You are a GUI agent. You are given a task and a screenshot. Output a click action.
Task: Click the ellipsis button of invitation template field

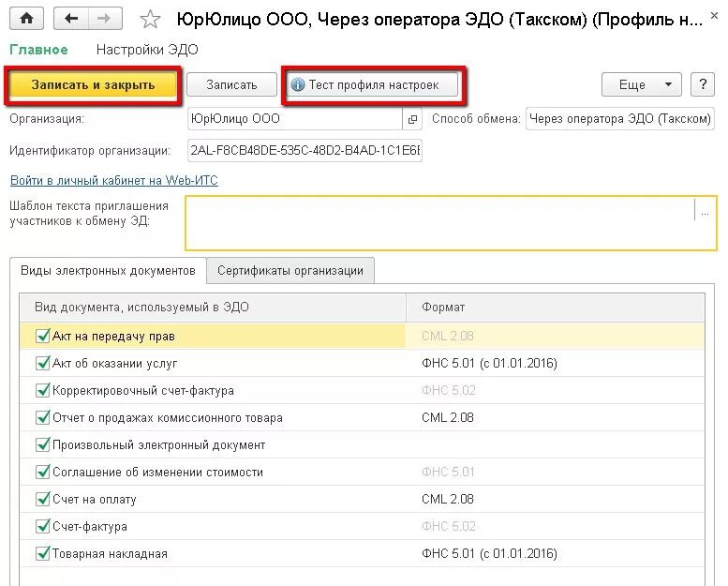[705, 213]
